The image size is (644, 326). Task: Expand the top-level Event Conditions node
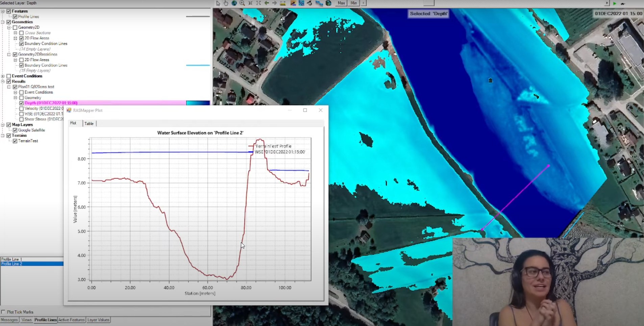click(x=3, y=76)
